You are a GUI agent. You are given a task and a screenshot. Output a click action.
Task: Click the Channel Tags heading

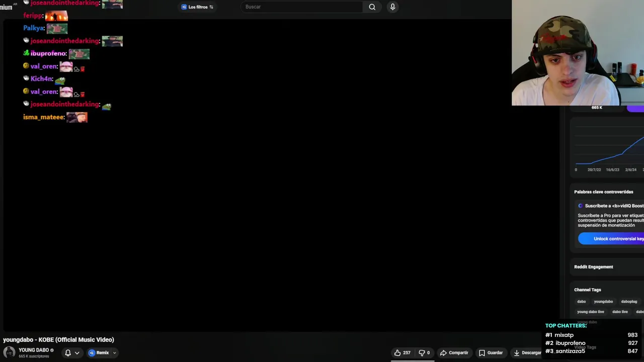point(588,290)
